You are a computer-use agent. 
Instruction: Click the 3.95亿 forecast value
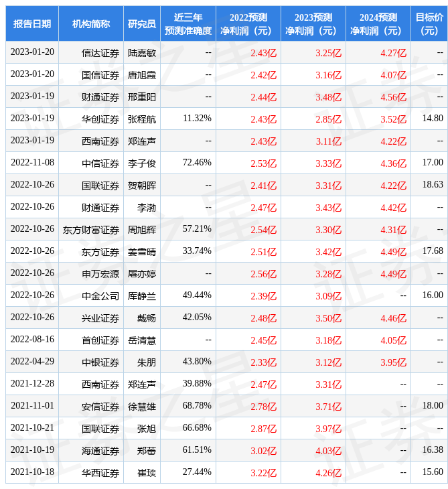click(x=394, y=362)
